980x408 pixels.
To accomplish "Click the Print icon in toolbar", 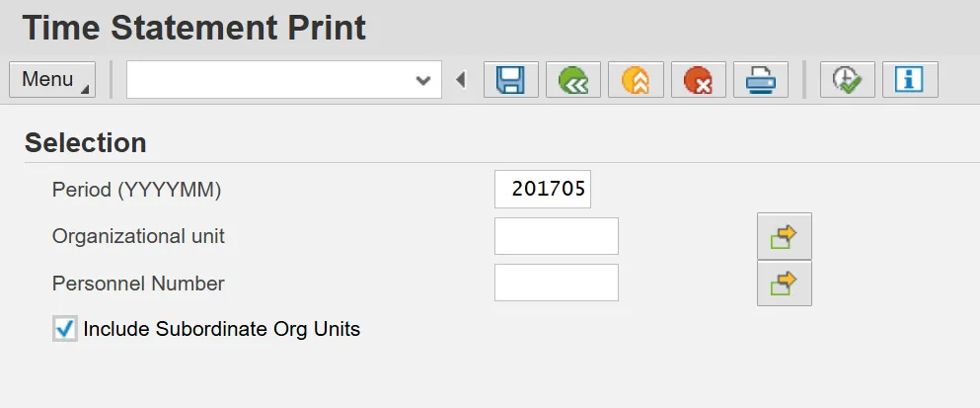I will [760, 80].
